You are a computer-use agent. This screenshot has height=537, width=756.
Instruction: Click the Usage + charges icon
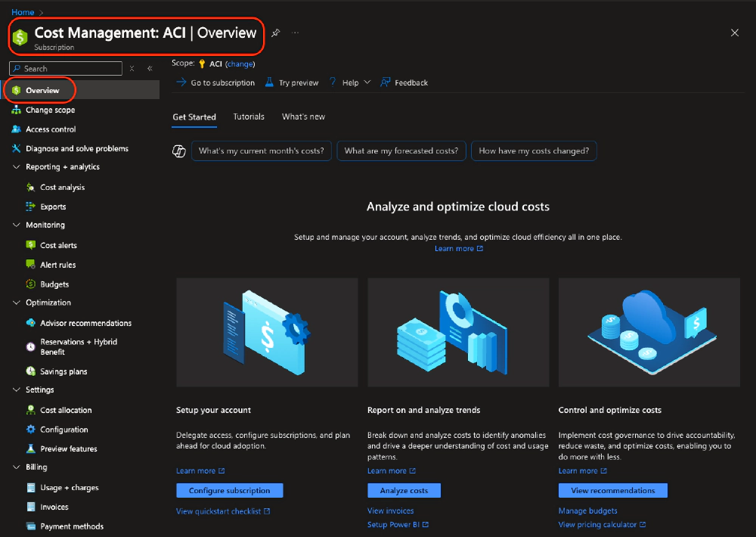[31, 487]
